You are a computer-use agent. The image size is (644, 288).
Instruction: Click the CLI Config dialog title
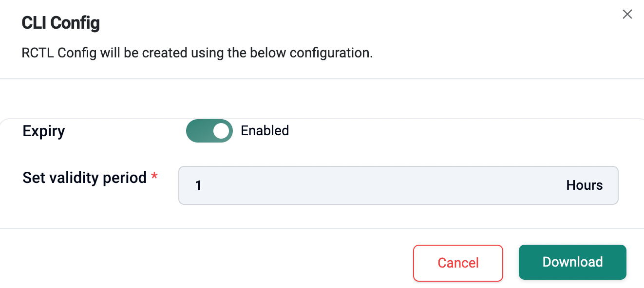click(60, 22)
